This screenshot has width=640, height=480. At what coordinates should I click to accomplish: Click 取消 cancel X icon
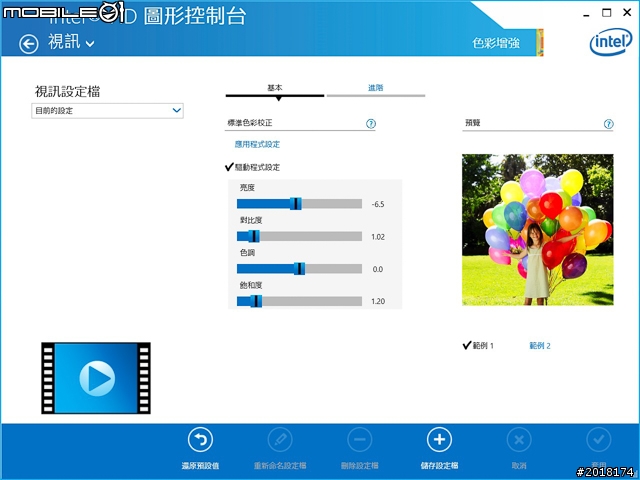pos(519,440)
